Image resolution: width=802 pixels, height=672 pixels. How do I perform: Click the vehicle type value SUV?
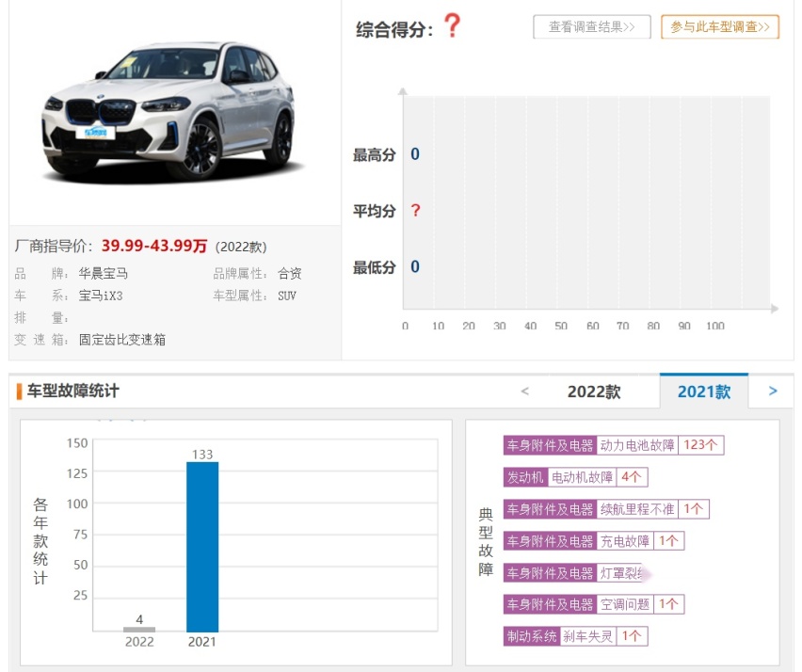(287, 296)
